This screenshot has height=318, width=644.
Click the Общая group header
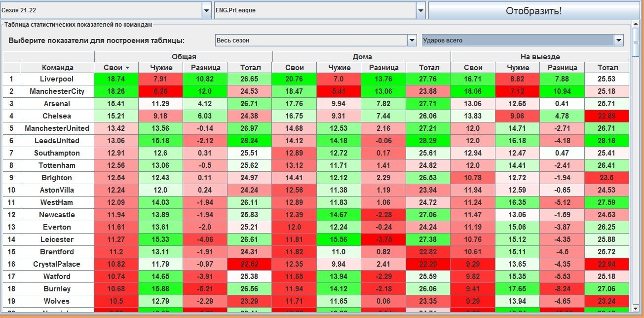coord(184,56)
